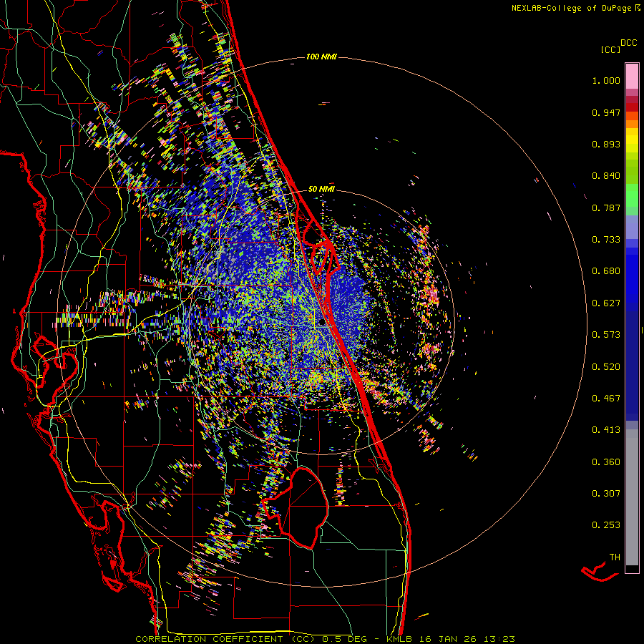Click the 0.680 legend value
The image size is (644, 644).
pos(606,271)
